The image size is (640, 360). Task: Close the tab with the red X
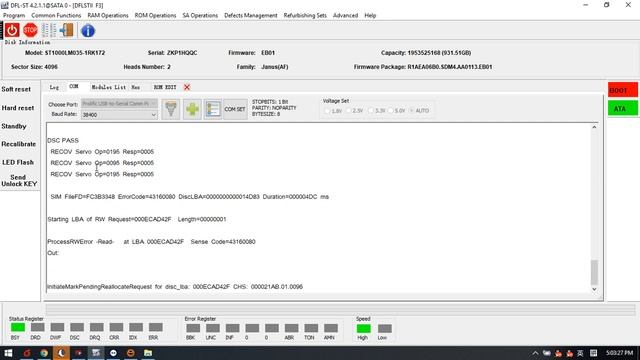tap(187, 87)
